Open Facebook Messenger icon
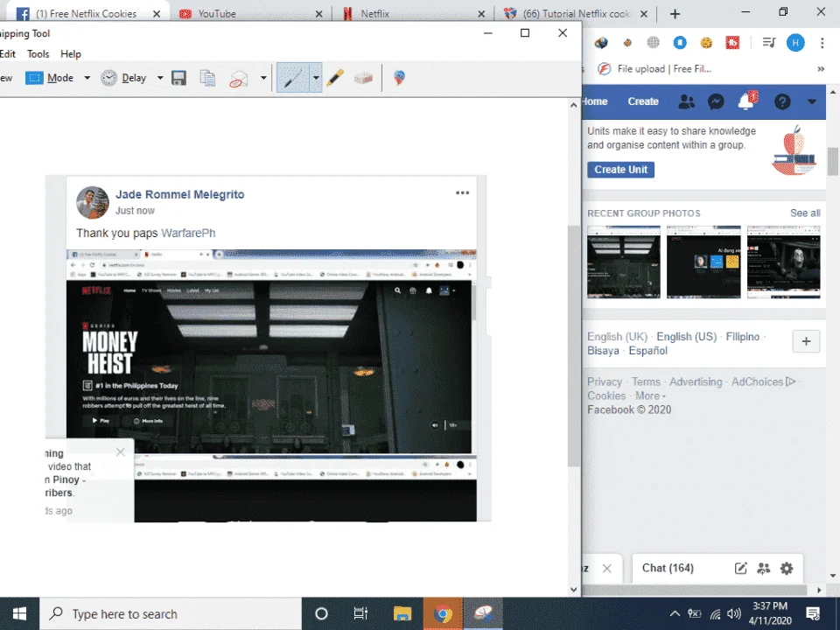 [x=716, y=101]
